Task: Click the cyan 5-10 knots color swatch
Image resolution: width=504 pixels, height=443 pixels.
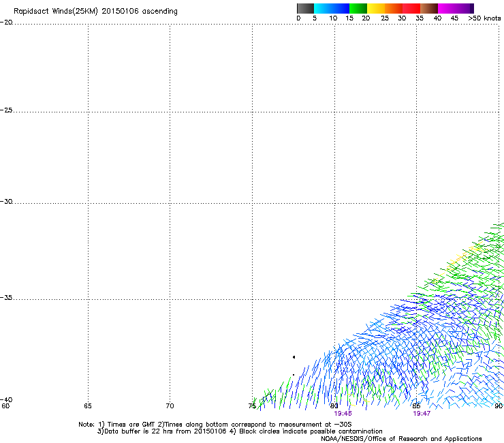Action: click(x=323, y=8)
